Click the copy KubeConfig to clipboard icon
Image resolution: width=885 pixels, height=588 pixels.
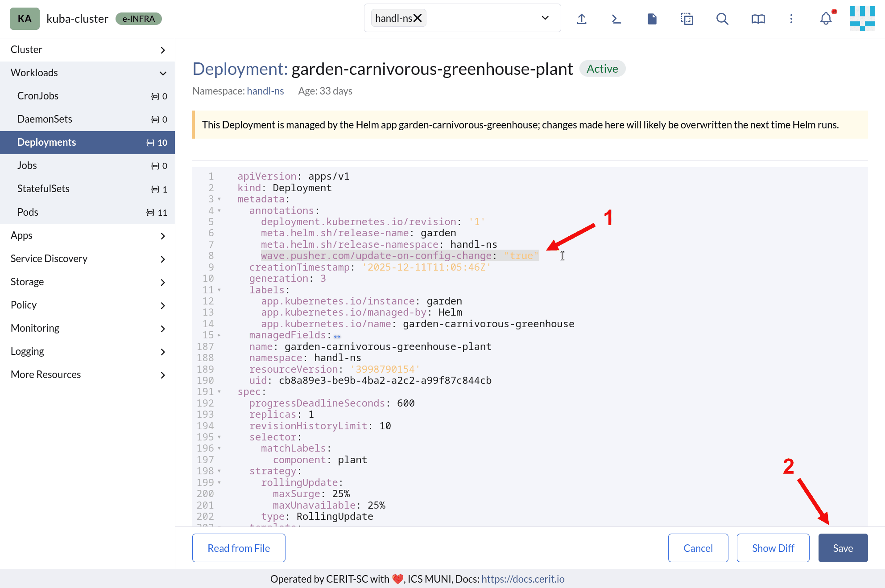click(687, 19)
